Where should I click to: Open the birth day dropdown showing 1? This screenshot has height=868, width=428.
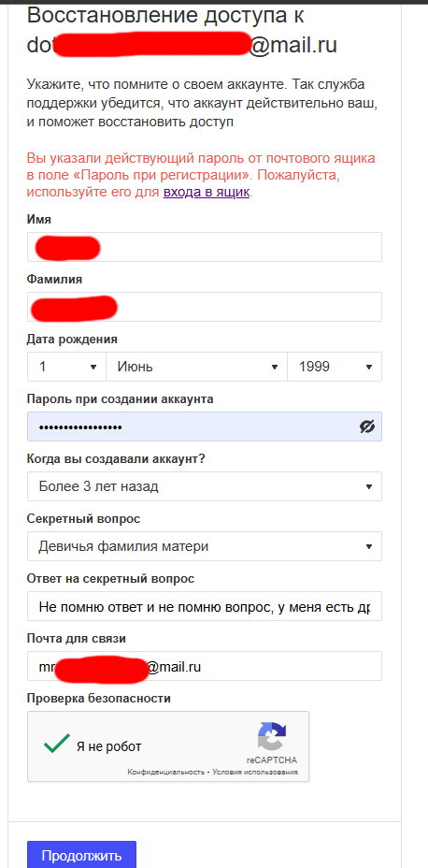click(x=66, y=367)
